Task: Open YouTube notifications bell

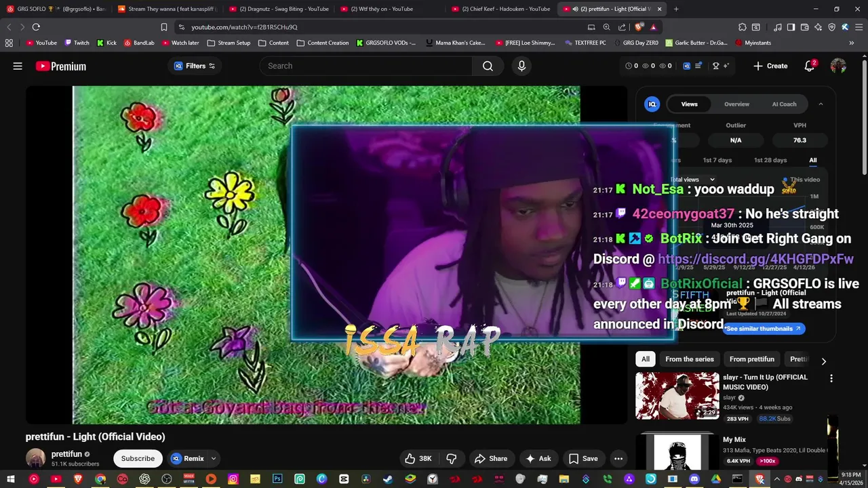Action: (x=810, y=66)
